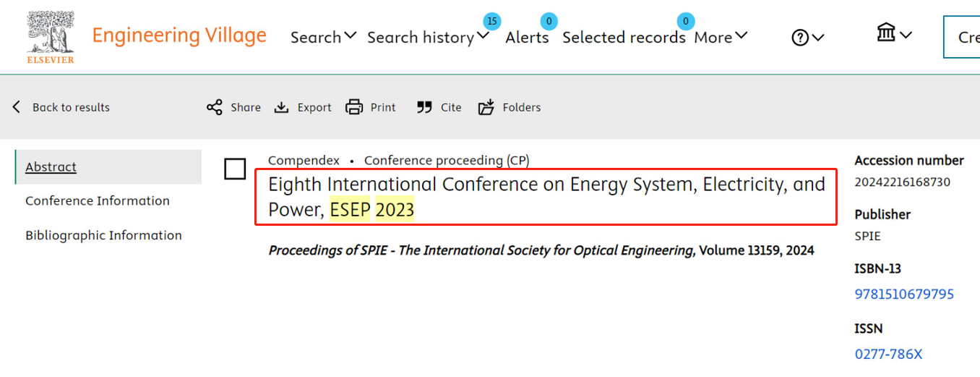
Task: Switch to Bibliographic Information section
Action: [103, 235]
